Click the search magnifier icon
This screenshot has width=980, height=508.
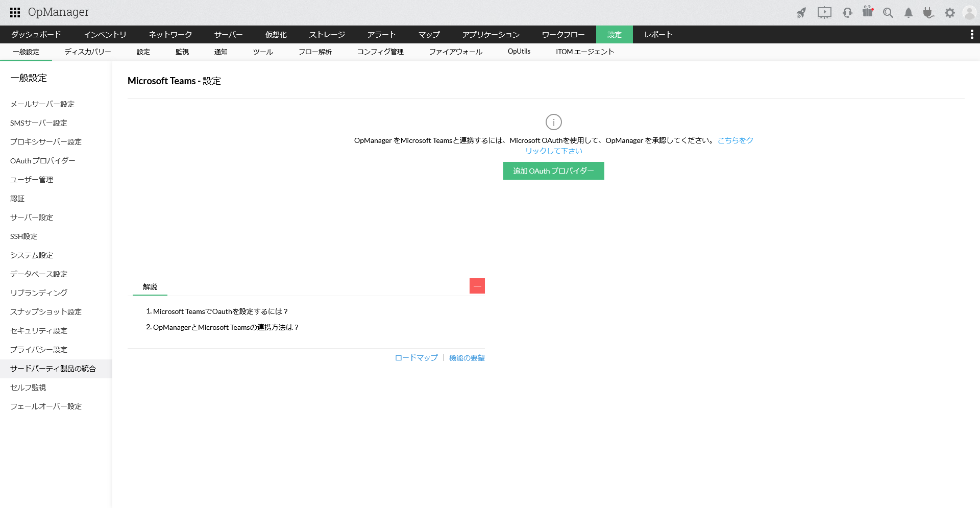pos(888,13)
